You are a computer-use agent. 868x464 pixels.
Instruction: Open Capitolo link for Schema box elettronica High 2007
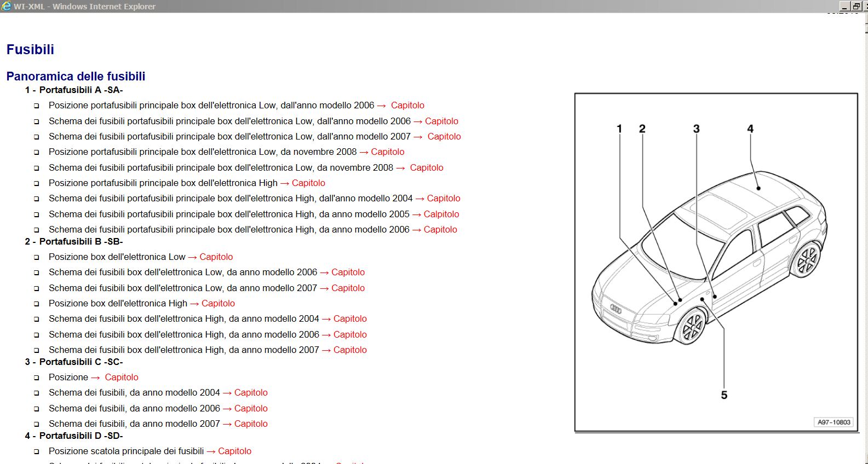tap(350, 350)
